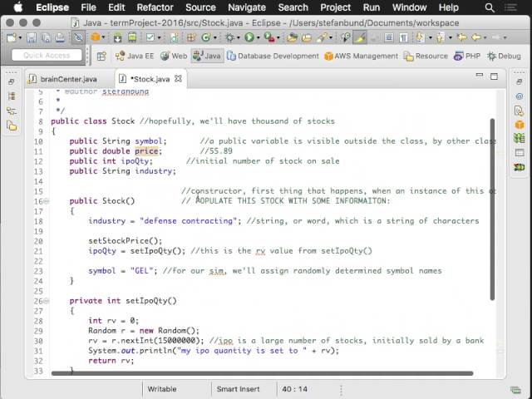Click the AWS toolkit orange box icon
This screenshot has height=399, width=532.
click(x=96, y=37)
